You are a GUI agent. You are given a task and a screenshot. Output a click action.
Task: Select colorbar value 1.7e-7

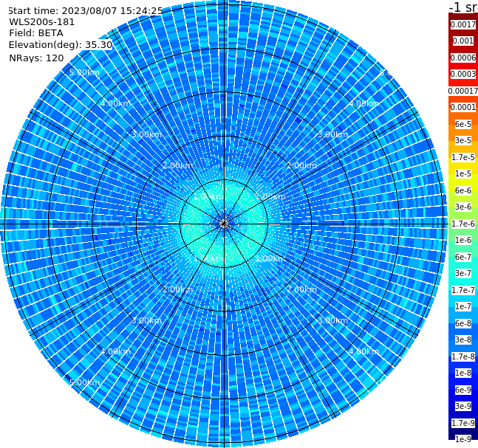(x=463, y=290)
